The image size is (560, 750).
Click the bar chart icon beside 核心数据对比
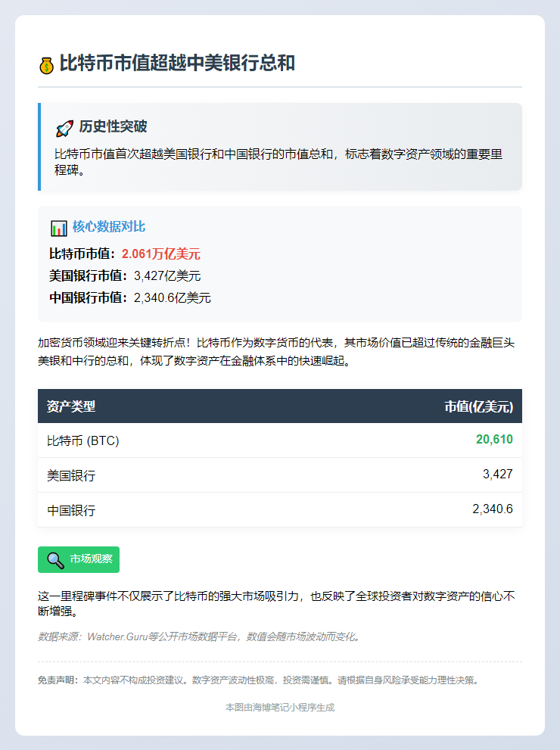click(59, 228)
